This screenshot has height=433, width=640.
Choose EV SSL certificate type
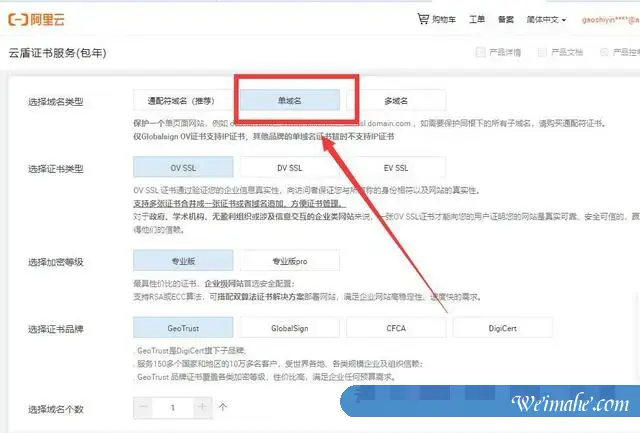[x=396, y=167]
